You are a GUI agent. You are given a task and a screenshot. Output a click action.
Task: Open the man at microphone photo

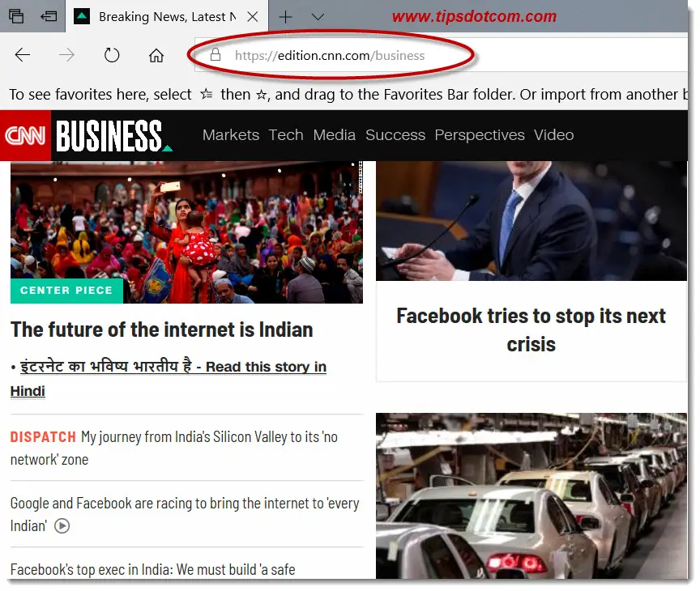tap(531, 221)
